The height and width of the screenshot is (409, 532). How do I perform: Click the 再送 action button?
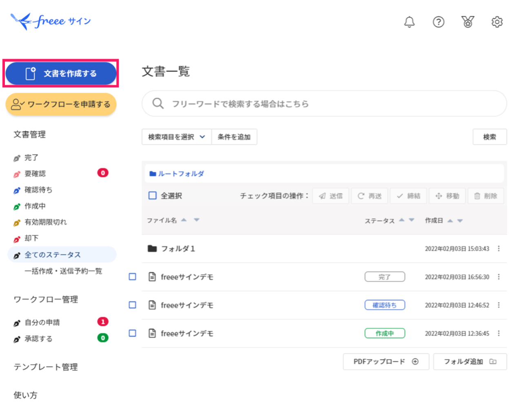370,196
